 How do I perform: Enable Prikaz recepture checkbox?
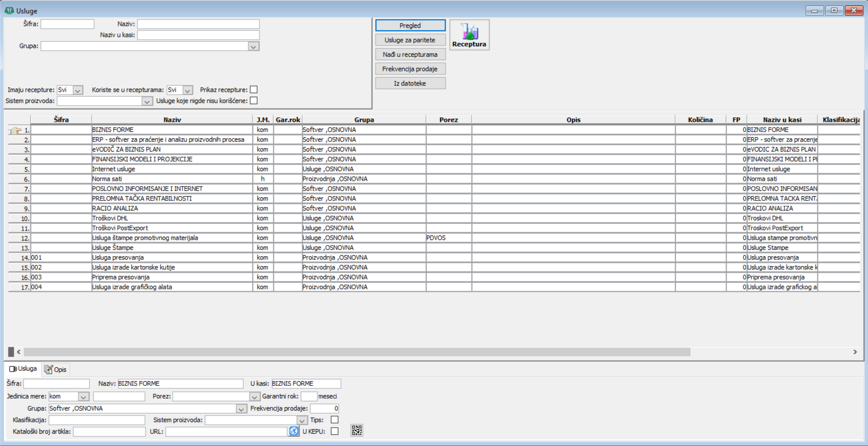click(x=254, y=90)
